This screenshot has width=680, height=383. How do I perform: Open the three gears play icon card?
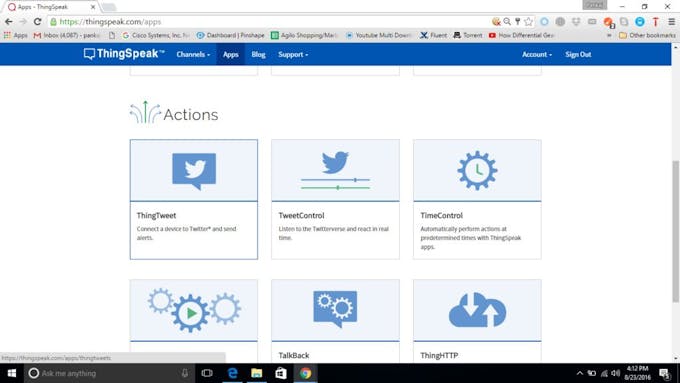click(x=194, y=310)
